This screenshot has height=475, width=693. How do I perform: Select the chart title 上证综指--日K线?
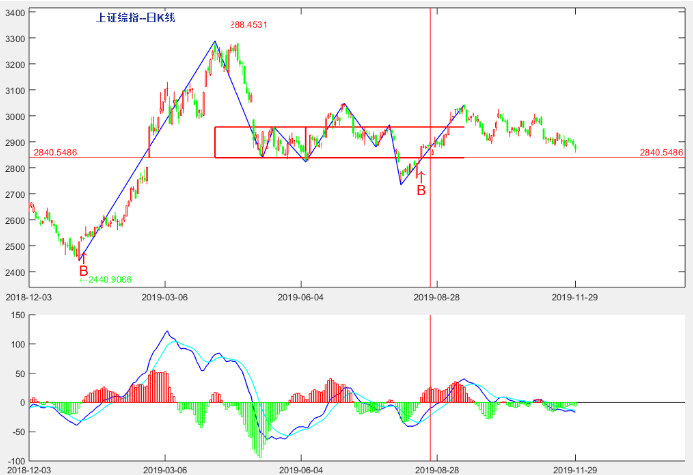tap(135, 18)
